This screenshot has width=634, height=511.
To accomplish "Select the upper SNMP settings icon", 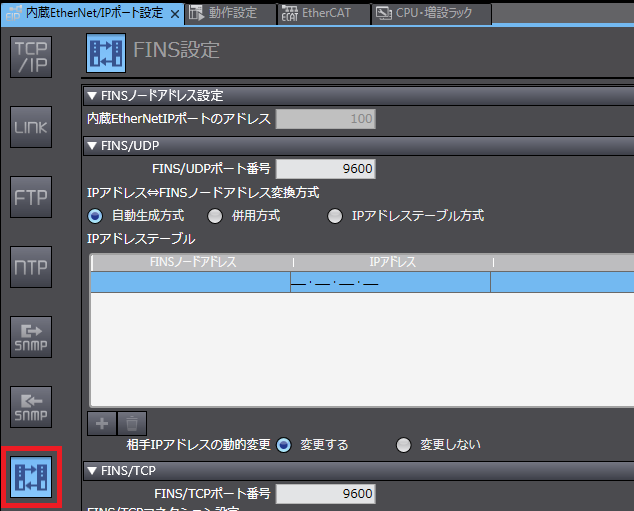I will tap(30, 337).
